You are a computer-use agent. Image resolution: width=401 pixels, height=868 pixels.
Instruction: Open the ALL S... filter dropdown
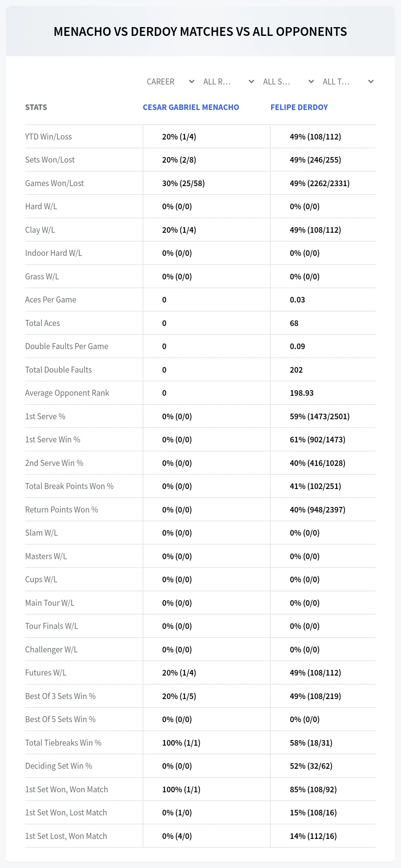click(x=289, y=82)
